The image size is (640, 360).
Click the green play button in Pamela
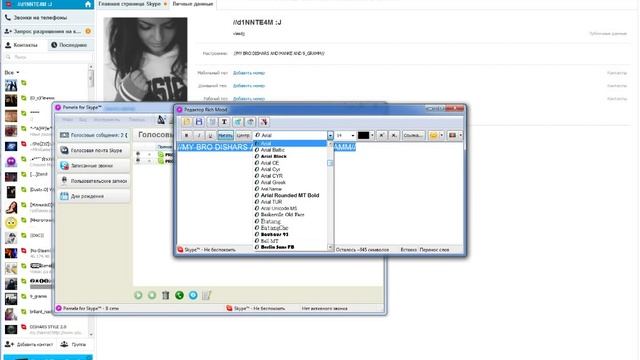(138, 295)
